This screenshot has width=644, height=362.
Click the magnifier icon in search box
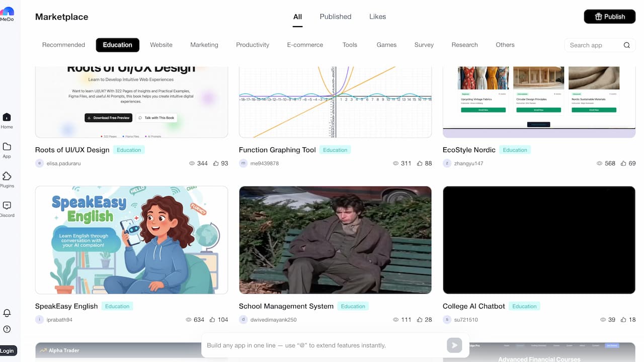coord(626,45)
